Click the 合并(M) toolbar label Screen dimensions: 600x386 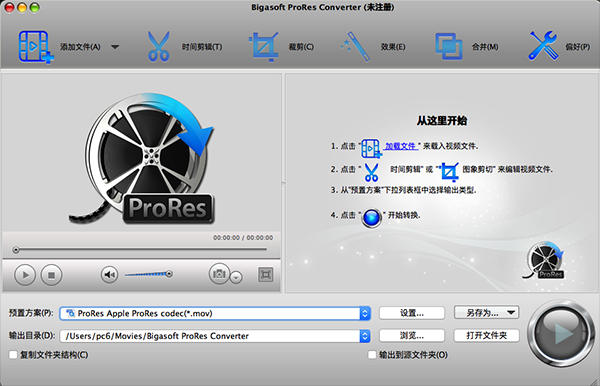[485, 47]
